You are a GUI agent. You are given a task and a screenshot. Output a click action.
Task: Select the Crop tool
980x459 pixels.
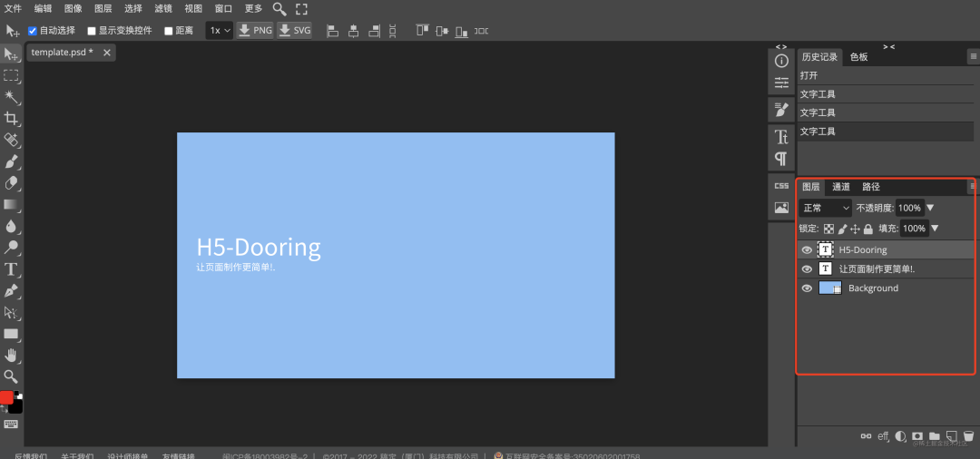click(x=11, y=118)
